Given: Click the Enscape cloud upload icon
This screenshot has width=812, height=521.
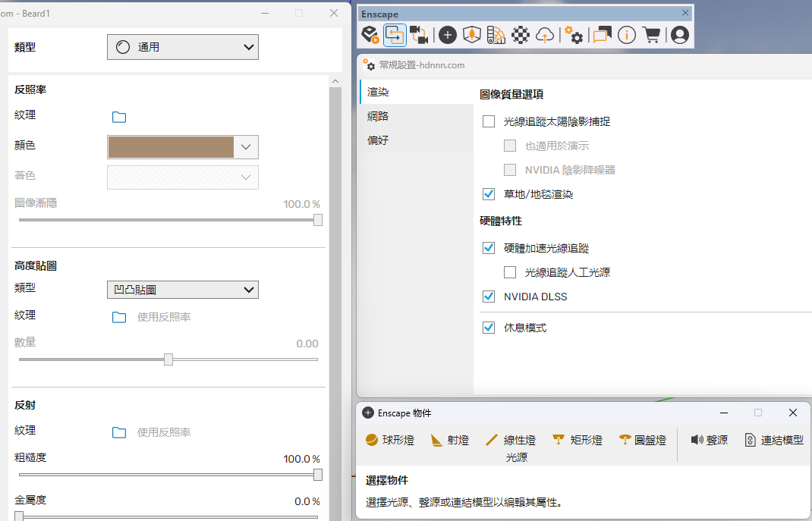Looking at the screenshot, I should (544, 34).
